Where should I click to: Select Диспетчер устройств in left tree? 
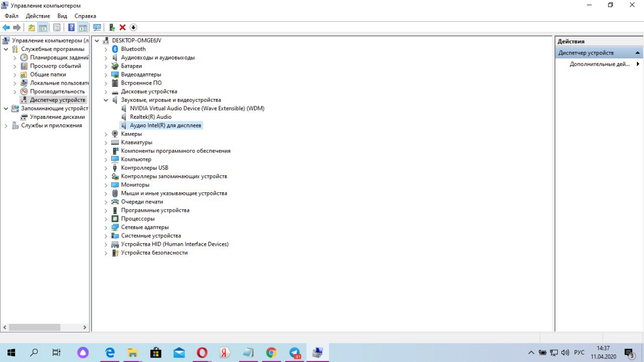[x=58, y=100]
